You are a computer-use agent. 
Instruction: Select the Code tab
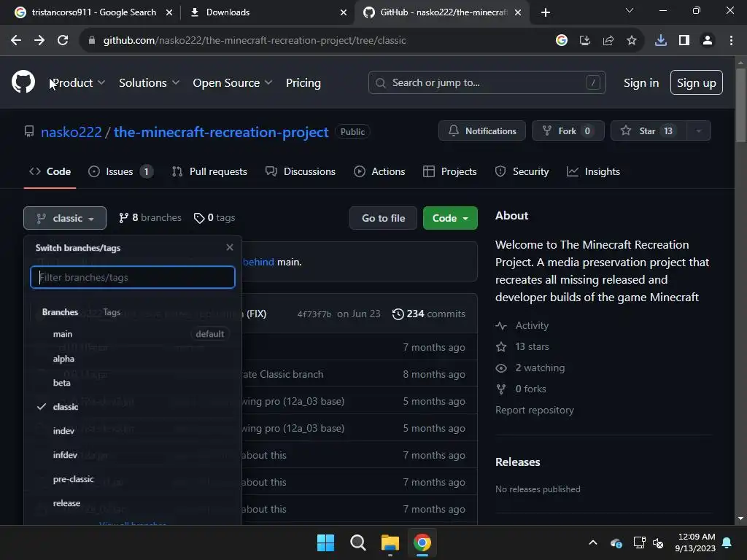tap(50, 171)
